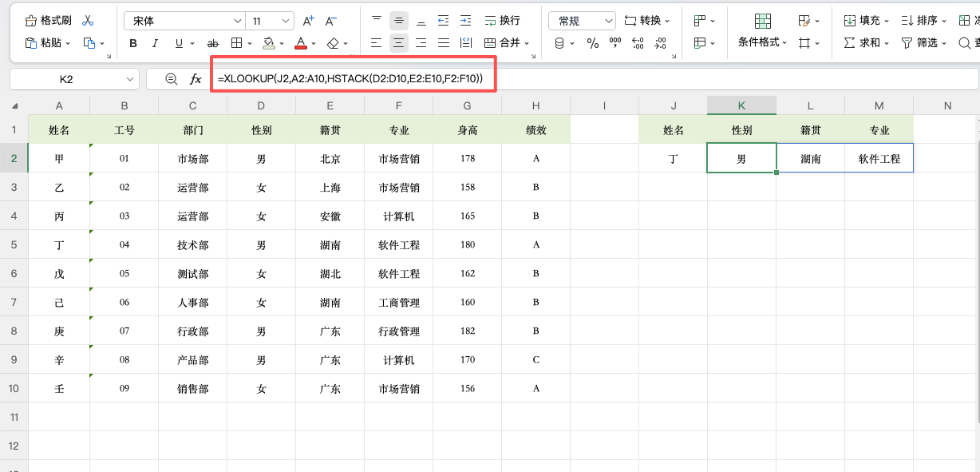The image size is (980, 472).
Task: Apply the red font color
Action: (x=301, y=43)
